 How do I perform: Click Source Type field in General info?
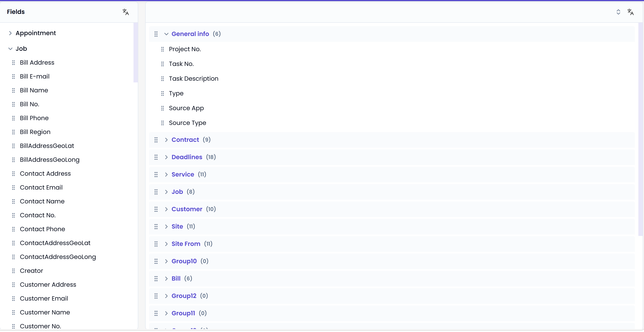click(x=187, y=123)
